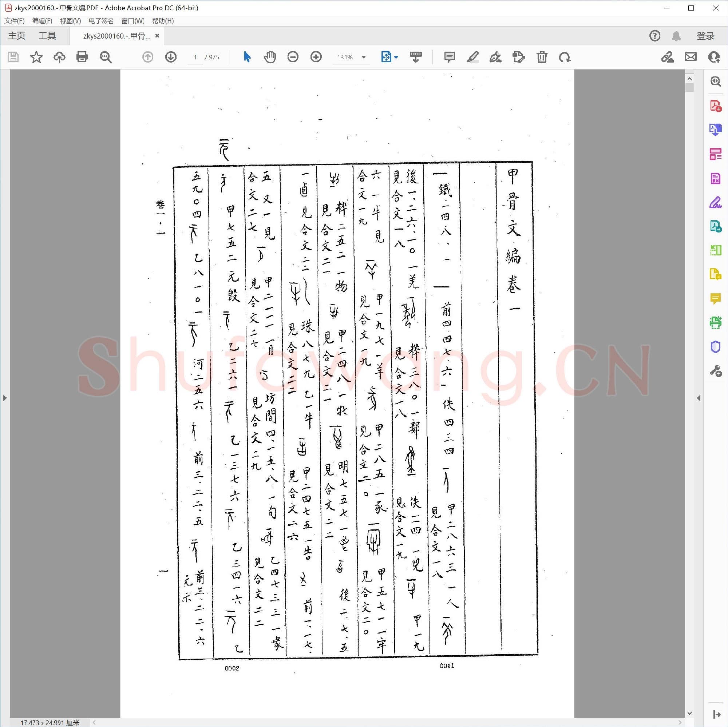Open the sign document tool
728x727 pixels.
[x=495, y=57]
